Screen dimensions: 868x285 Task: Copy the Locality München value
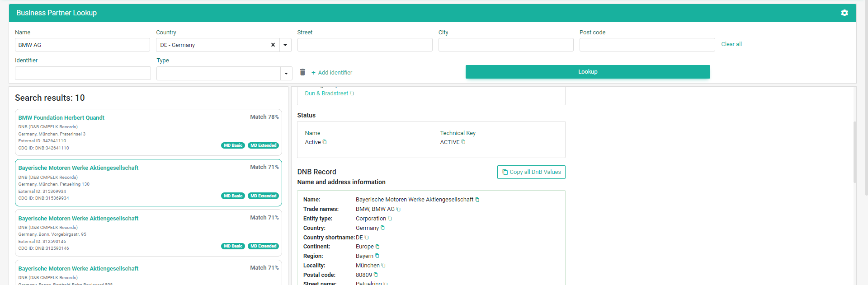383,266
